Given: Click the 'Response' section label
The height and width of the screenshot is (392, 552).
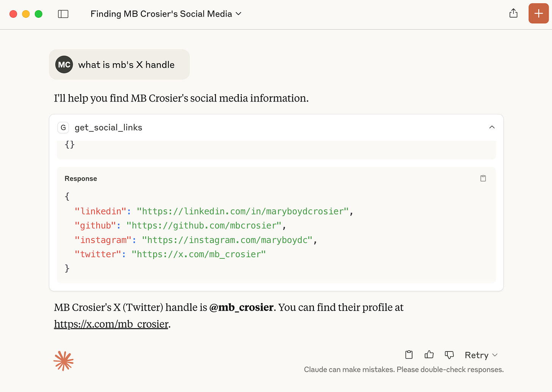Looking at the screenshot, I should point(81,179).
